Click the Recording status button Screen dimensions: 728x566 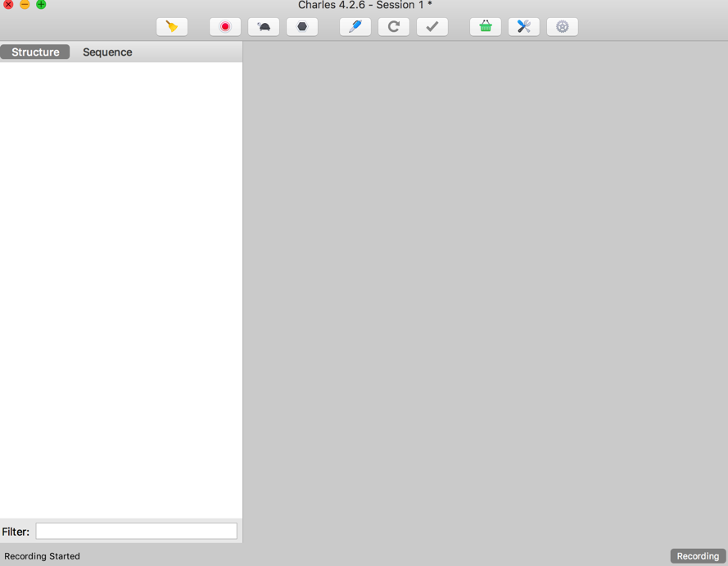(x=698, y=556)
